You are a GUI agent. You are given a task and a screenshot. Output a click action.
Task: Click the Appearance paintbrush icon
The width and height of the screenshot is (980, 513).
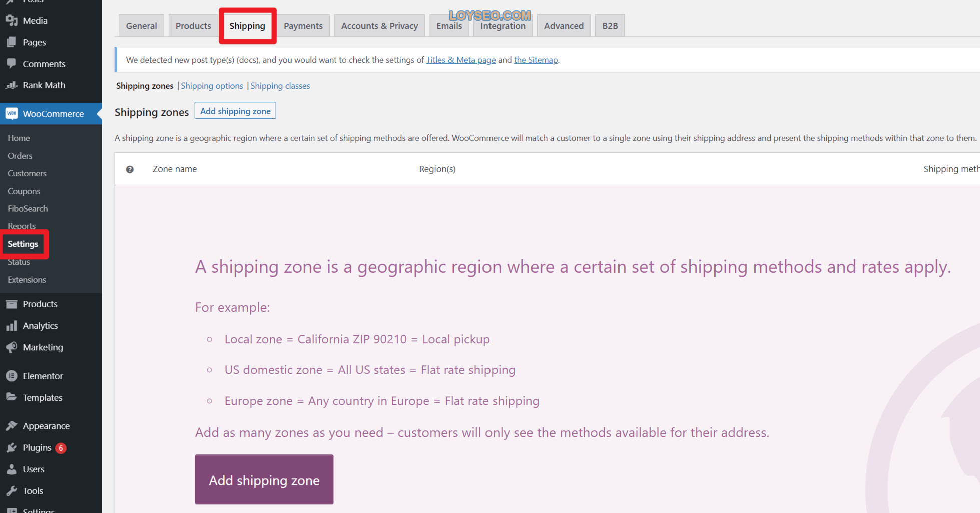(11, 425)
